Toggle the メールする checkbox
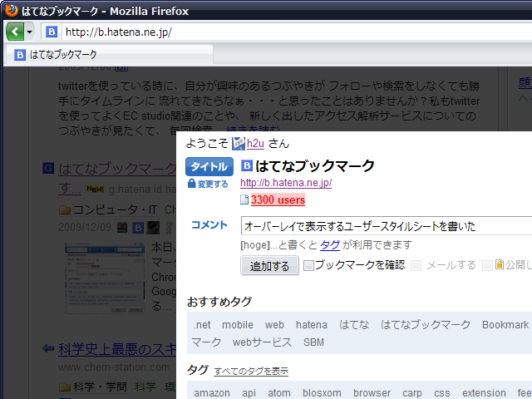The image size is (532, 399). pyautogui.click(x=416, y=265)
